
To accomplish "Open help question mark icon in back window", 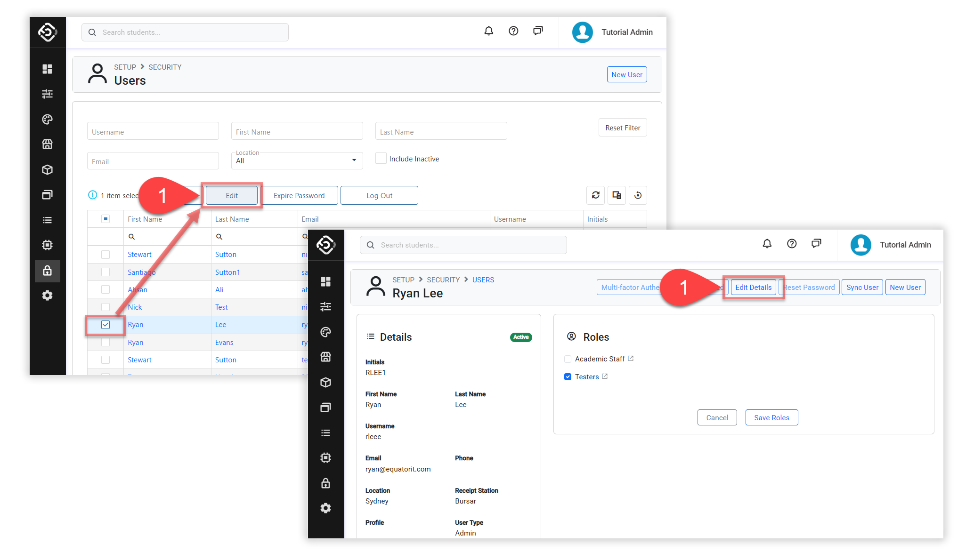I will point(513,31).
